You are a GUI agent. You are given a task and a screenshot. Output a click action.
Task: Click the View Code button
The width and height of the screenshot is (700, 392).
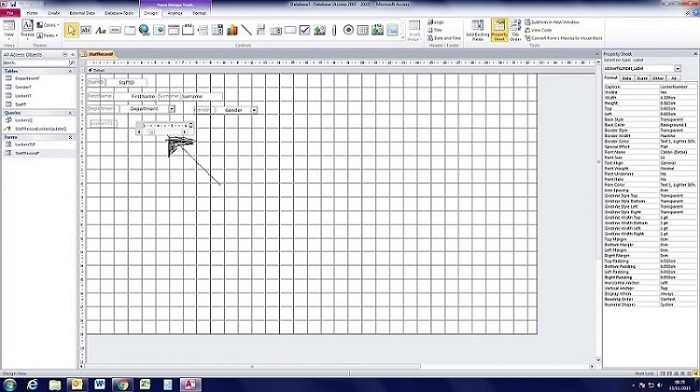click(539, 30)
